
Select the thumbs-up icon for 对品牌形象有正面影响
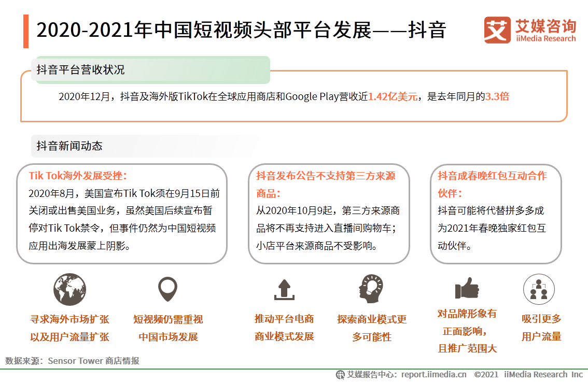(466, 288)
